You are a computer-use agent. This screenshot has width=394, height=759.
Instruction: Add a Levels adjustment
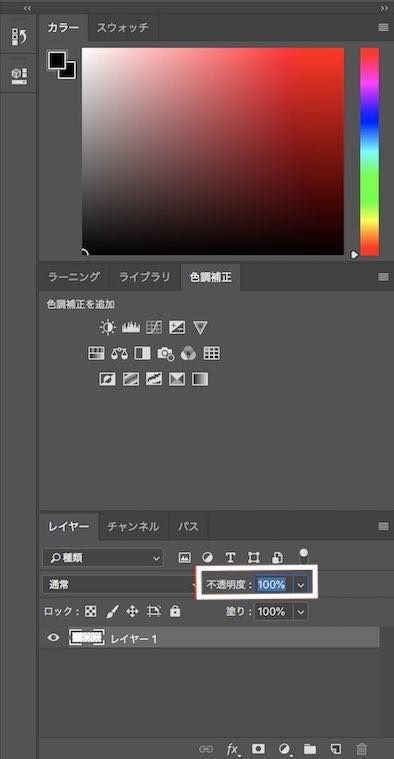pos(131,328)
